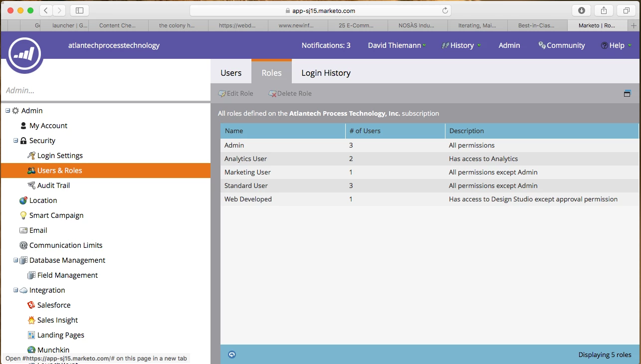Click the Database Management icon
The height and width of the screenshot is (364, 641).
(23, 260)
